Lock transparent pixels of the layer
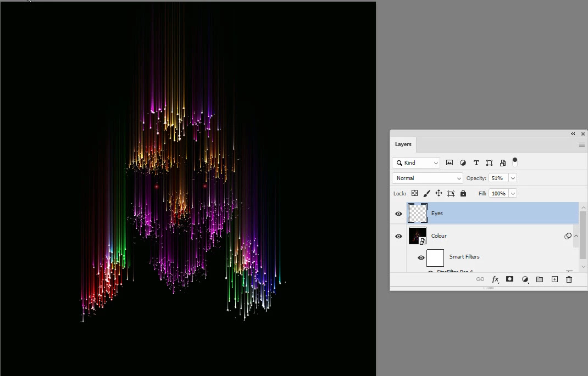The width and height of the screenshot is (588, 376). point(414,193)
